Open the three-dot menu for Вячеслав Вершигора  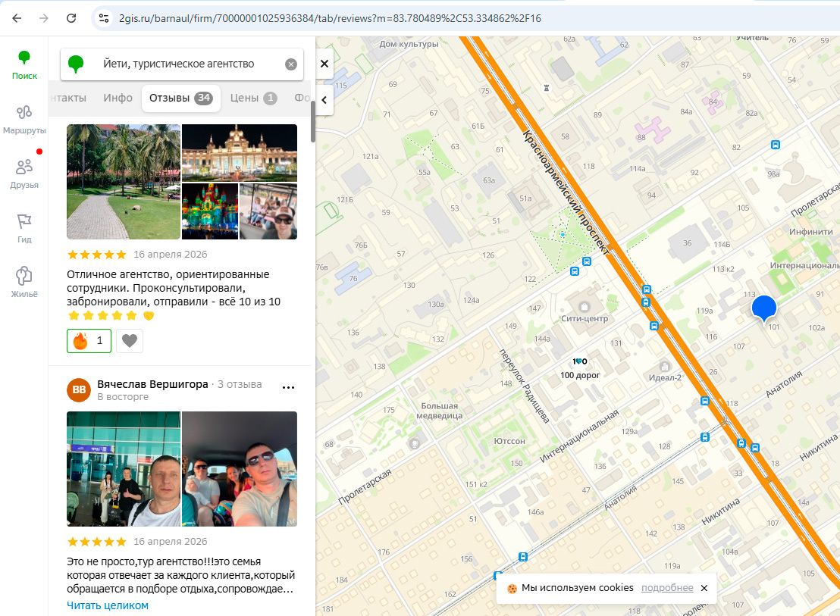tap(288, 387)
